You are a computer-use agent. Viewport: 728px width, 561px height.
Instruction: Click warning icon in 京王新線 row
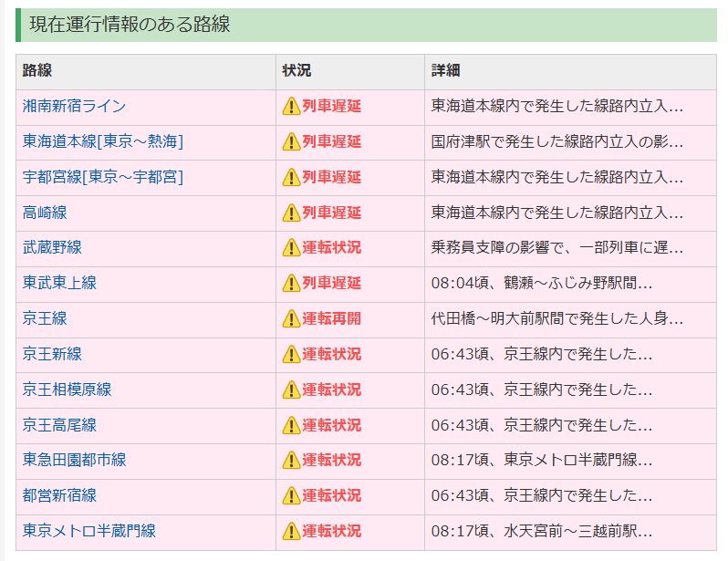[291, 354]
